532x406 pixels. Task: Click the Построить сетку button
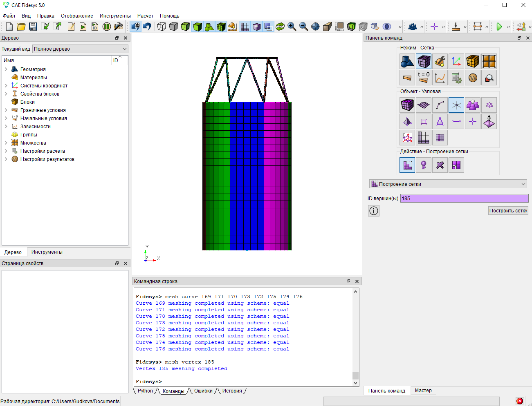click(x=508, y=211)
